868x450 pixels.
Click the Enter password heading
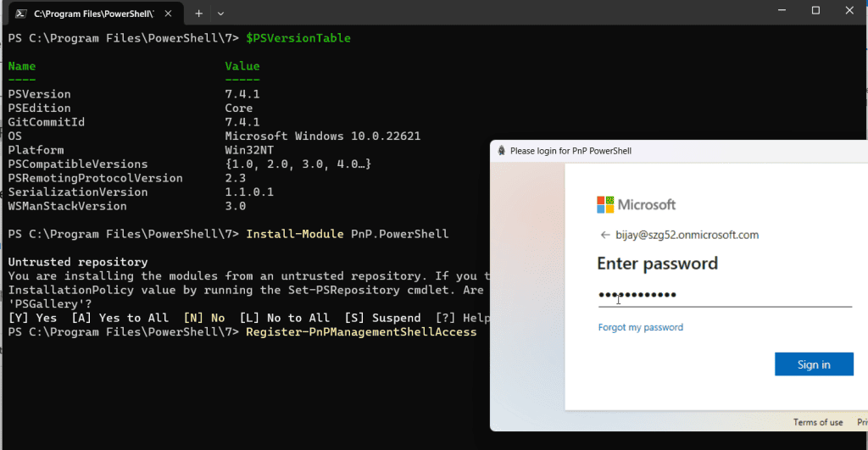657,264
